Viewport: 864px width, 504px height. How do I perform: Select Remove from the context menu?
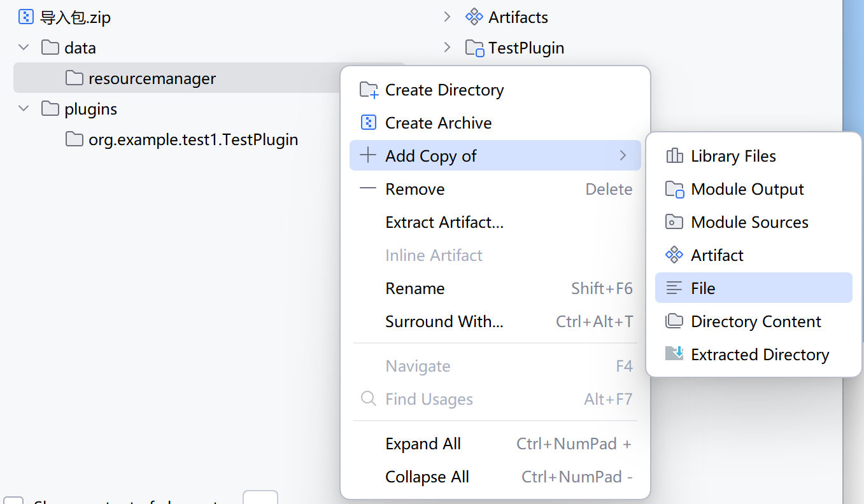[x=415, y=189]
